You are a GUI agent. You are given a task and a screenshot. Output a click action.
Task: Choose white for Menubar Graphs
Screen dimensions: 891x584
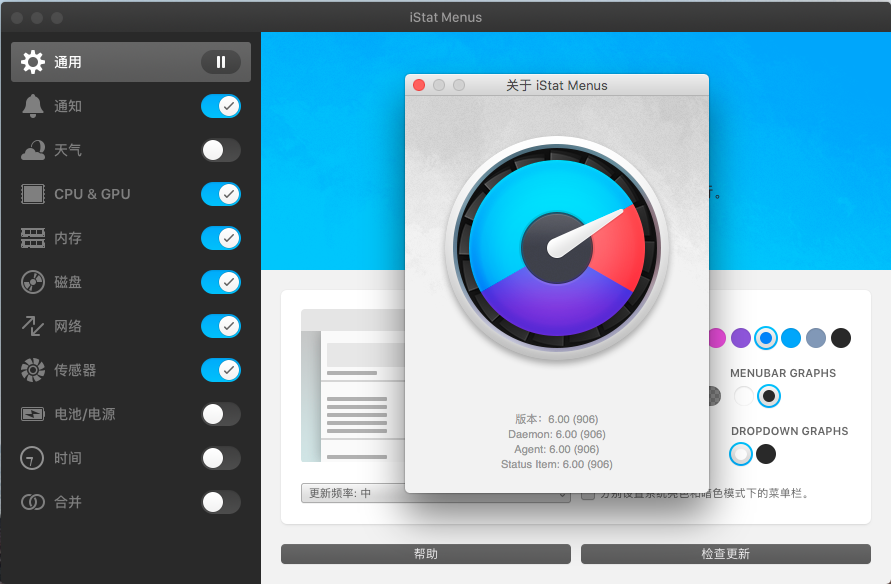(x=744, y=396)
